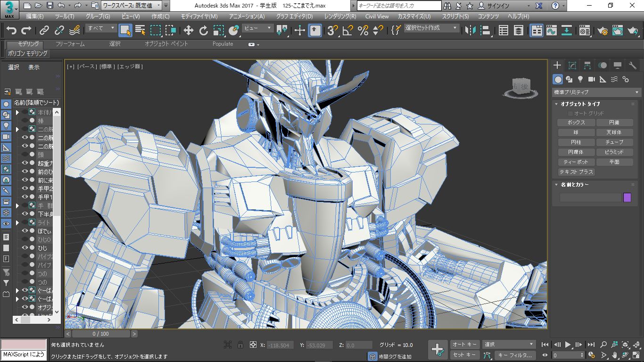Click the purple object color swatch

[x=627, y=197]
